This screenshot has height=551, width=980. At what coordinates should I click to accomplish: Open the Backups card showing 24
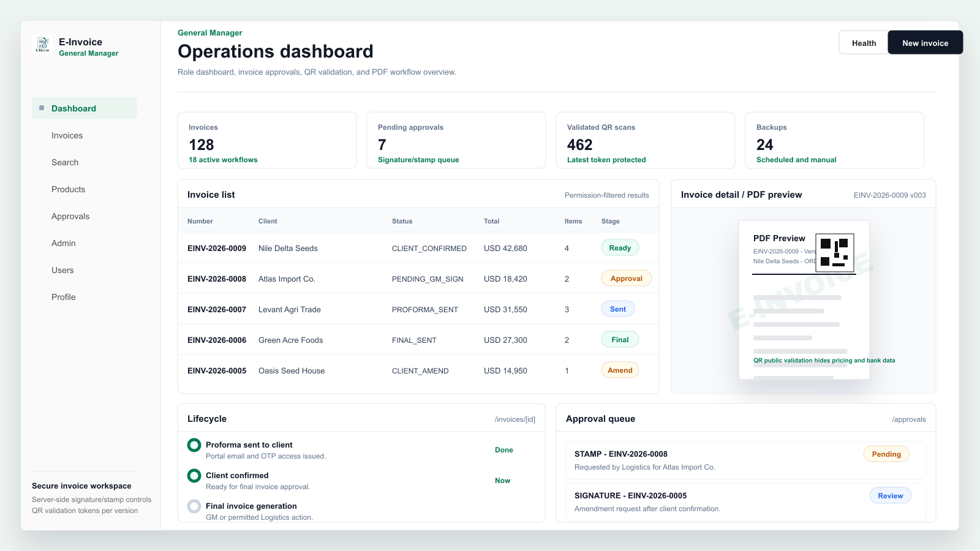(x=835, y=140)
